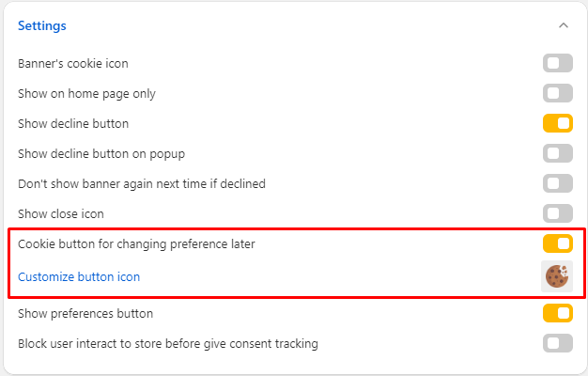Select the "Show close icon" label
This screenshot has height=376, width=588.
click(x=61, y=213)
